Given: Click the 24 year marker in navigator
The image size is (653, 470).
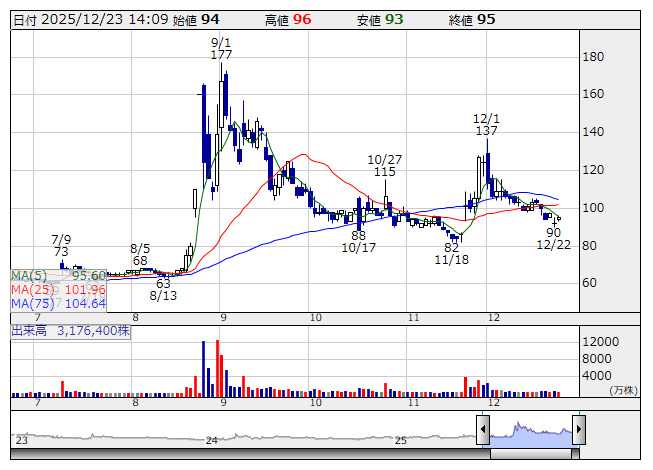Looking at the screenshot, I should (x=211, y=440).
